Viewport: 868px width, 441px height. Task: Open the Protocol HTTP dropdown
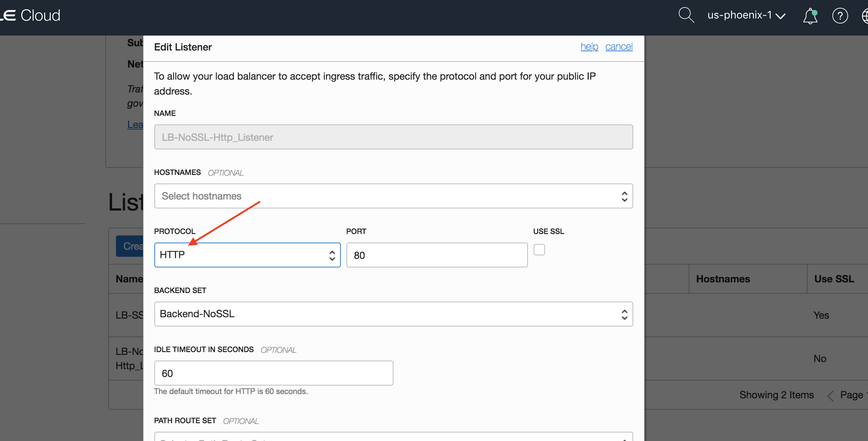tap(247, 255)
